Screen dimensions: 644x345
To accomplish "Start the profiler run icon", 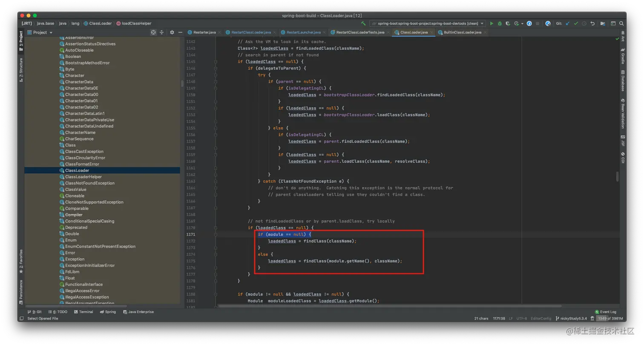I will pos(516,23).
